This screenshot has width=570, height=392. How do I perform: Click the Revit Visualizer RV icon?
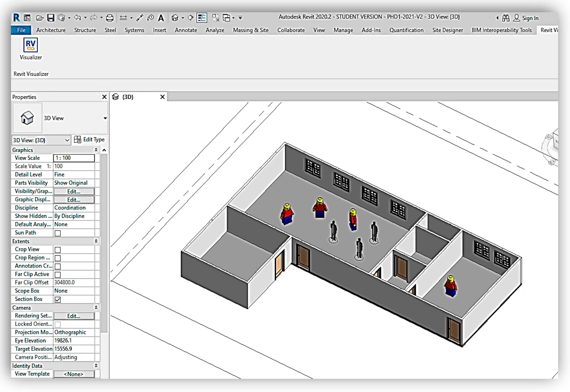[30, 45]
